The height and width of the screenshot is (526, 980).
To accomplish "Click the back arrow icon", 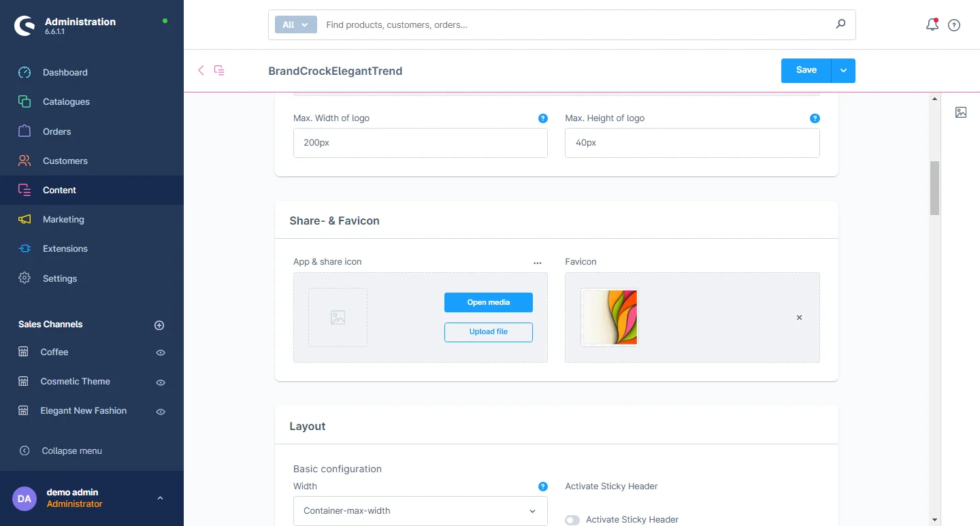I will click(201, 70).
